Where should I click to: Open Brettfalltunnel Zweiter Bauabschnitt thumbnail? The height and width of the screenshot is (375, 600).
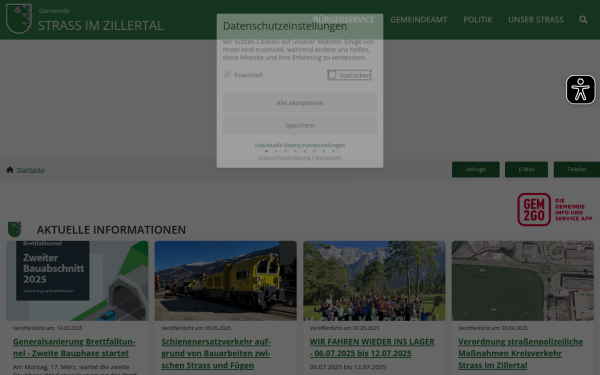[x=77, y=280]
